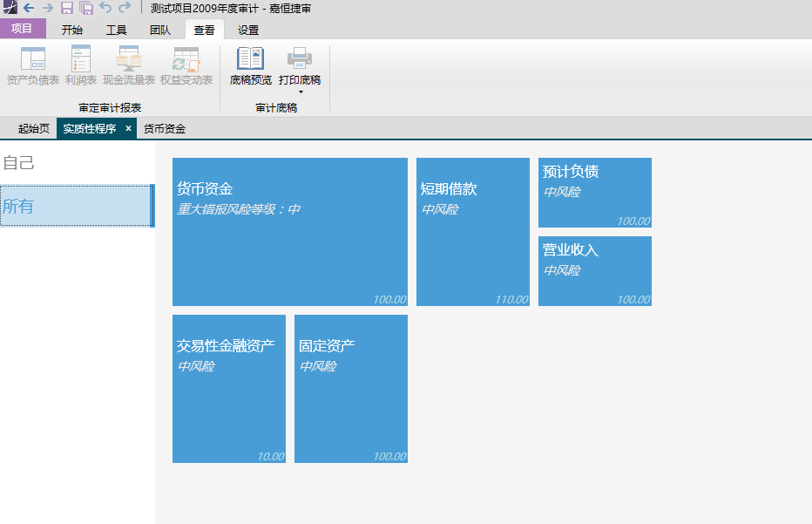Open the 预计负债 tile

(x=595, y=193)
